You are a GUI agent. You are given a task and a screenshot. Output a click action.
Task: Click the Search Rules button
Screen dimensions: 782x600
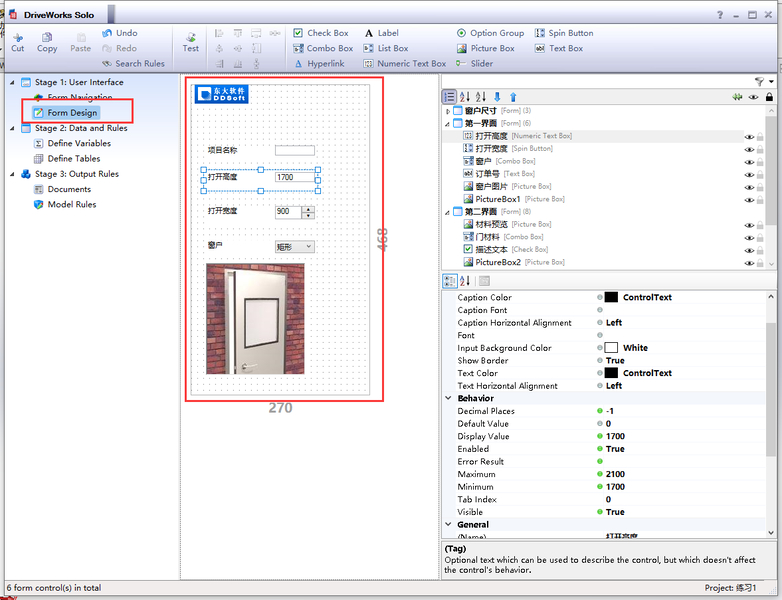(133, 63)
